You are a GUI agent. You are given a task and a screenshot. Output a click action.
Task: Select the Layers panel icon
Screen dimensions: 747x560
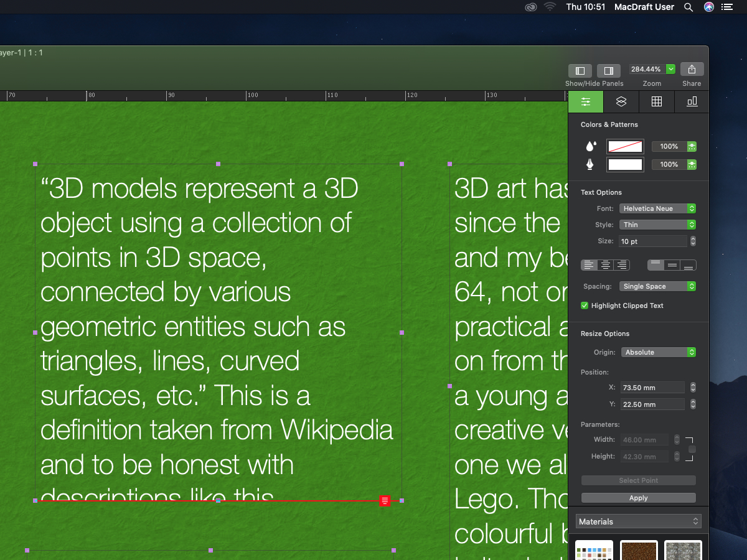click(x=621, y=101)
